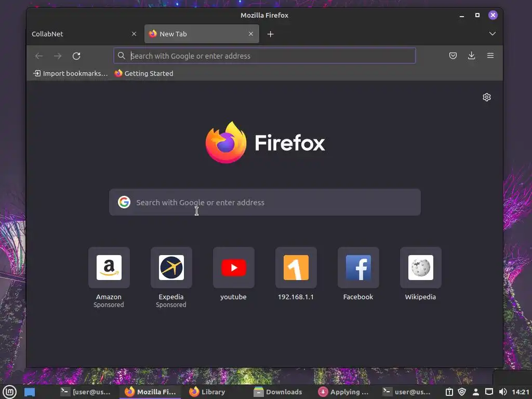Switch to Library window in taskbar
This screenshot has width=532, height=399.
tap(207, 392)
